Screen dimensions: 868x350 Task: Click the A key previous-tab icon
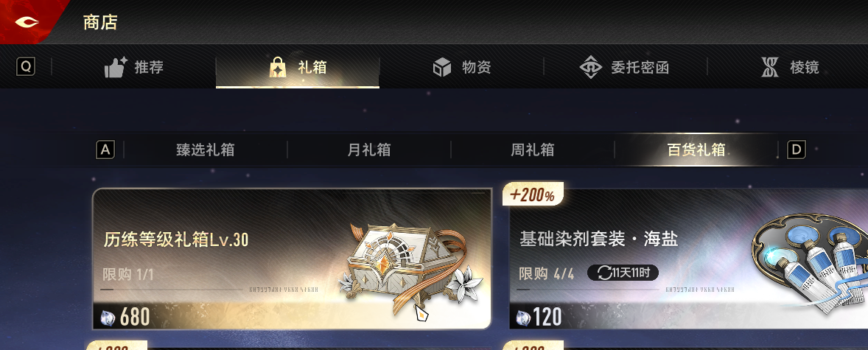(x=105, y=150)
